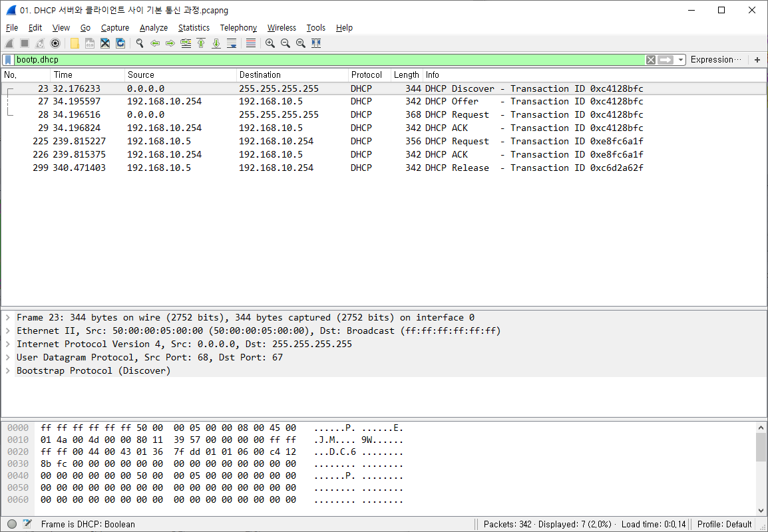The width and height of the screenshot is (768, 532).
Task: Open the View menu
Action: coord(61,28)
